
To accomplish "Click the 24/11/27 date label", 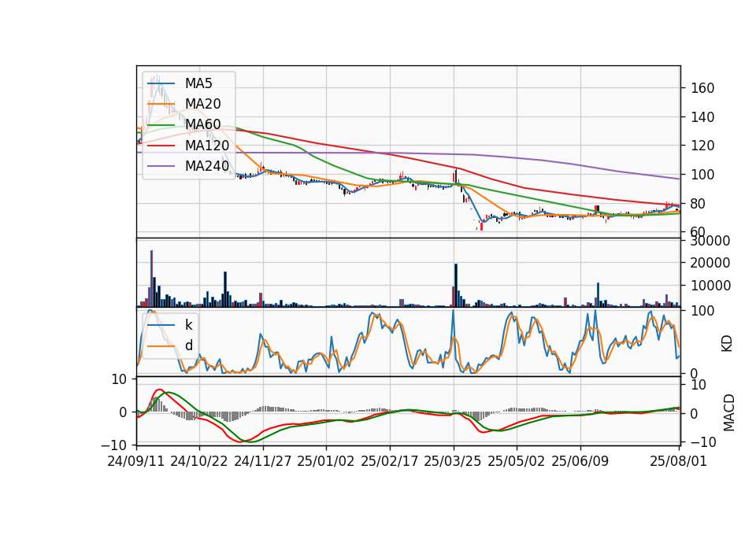I will [x=263, y=461].
